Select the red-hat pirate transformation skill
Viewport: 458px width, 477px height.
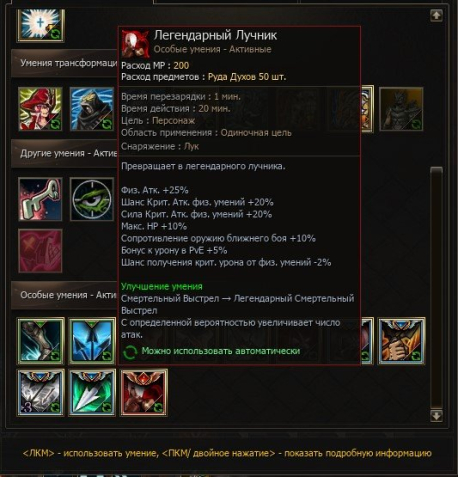click(40, 109)
